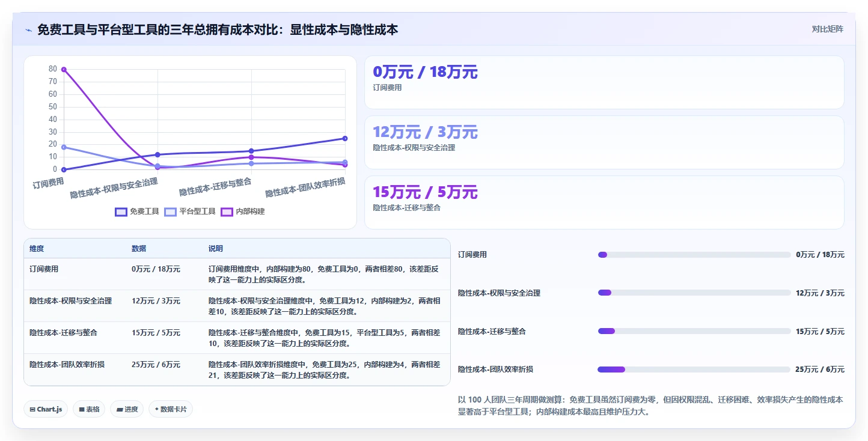The image size is (868, 441).
Task: Click 免费工具 data point at 团队效率折损
Action: [345, 138]
